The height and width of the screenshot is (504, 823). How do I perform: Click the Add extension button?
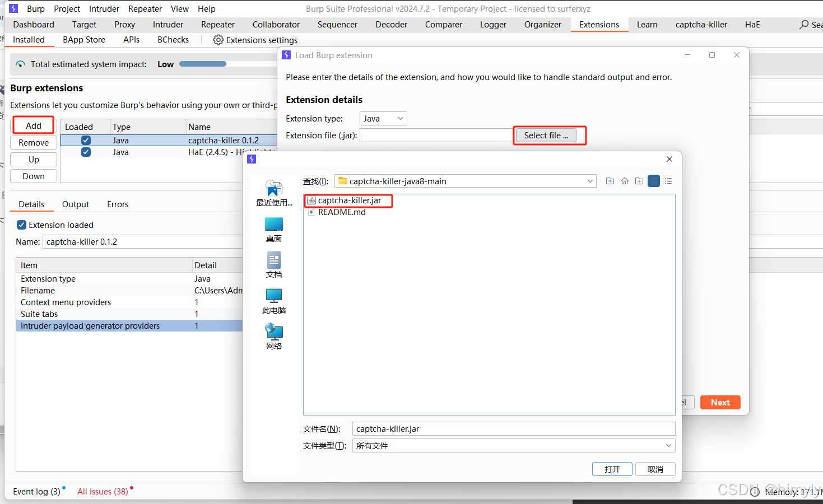coord(34,126)
